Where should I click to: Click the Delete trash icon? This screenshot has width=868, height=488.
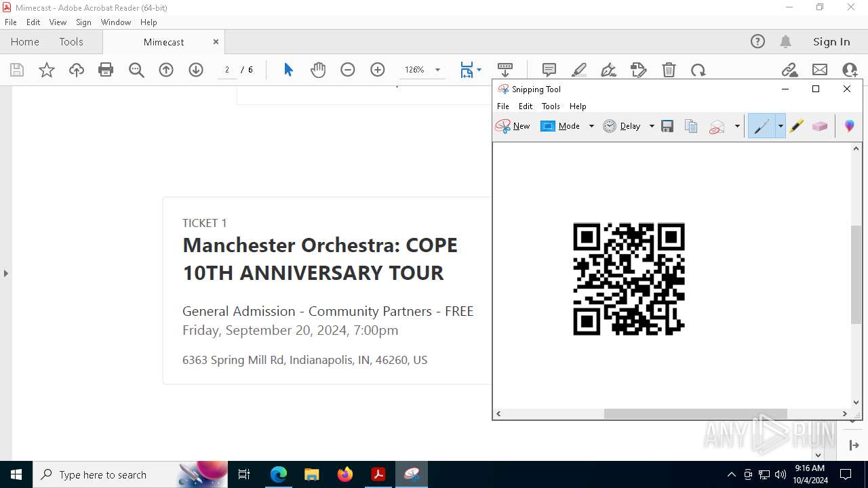[x=669, y=70]
